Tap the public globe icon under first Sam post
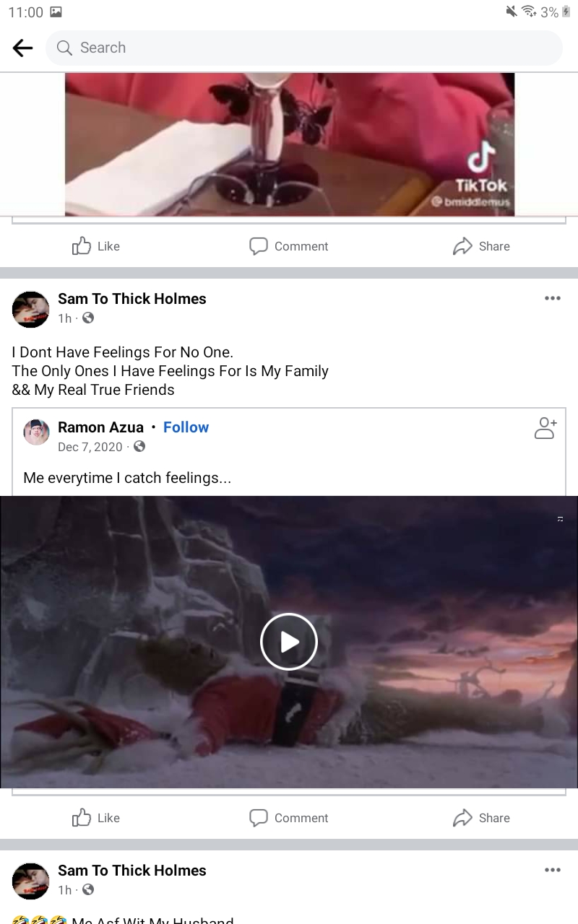578x924 pixels. point(88,318)
